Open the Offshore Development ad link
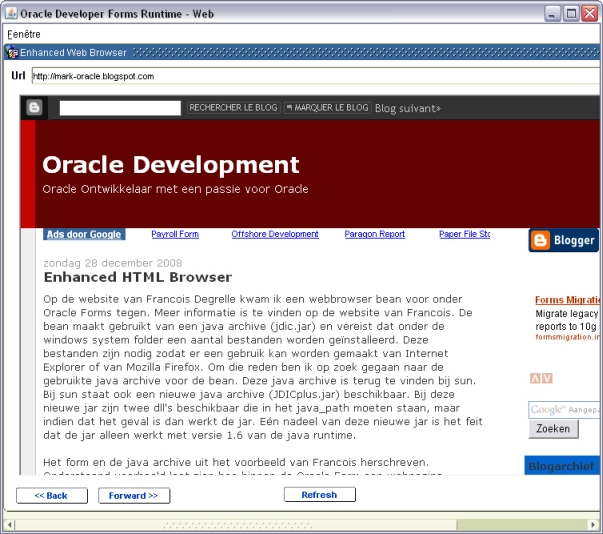Viewport: 603px width, 534px height. click(x=275, y=234)
